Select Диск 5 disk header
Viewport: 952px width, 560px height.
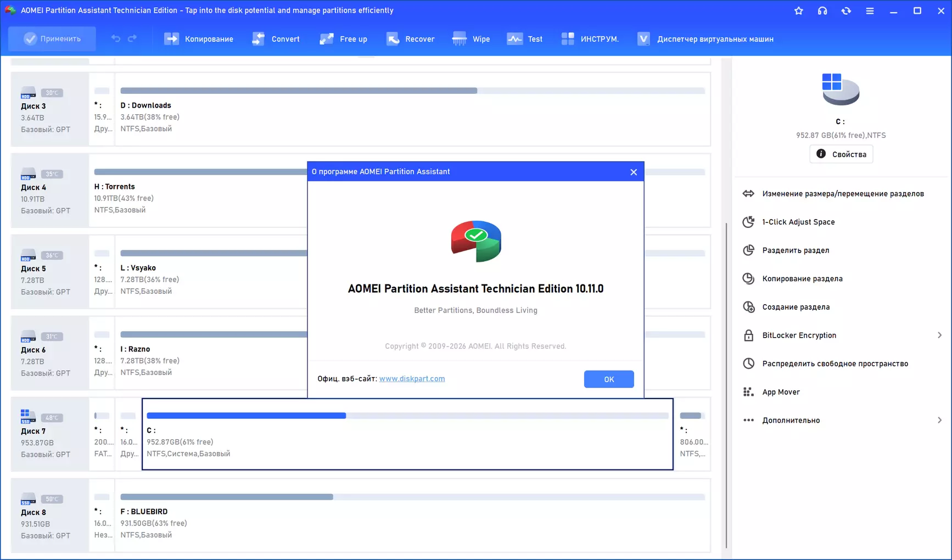(x=50, y=272)
